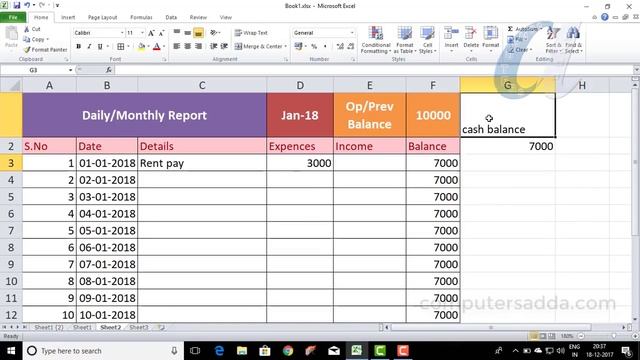This screenshot has height=360, width=640.
Task: Switch to the Insert ribbon tab
Action: [68, 17]
